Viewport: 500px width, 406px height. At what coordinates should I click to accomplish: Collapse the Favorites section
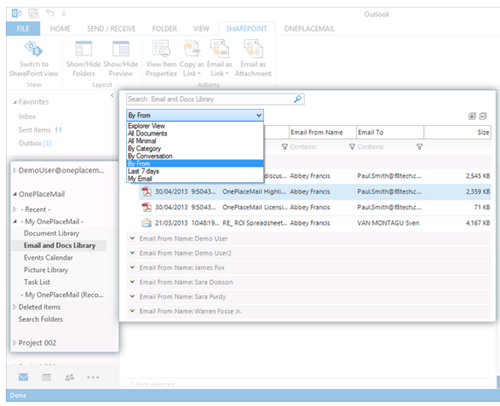coord(15,102)
